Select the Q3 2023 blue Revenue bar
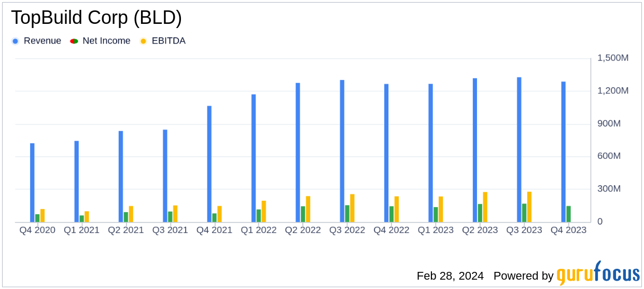Viewport: 644px width, 289px height. coord(519,149)
